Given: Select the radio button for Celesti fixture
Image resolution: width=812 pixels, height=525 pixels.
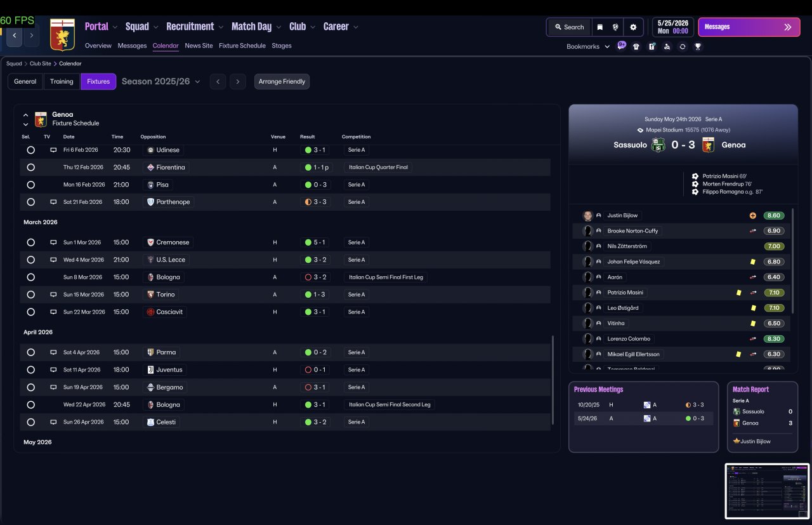Looking at the screenshot, I should pos(30,422).
